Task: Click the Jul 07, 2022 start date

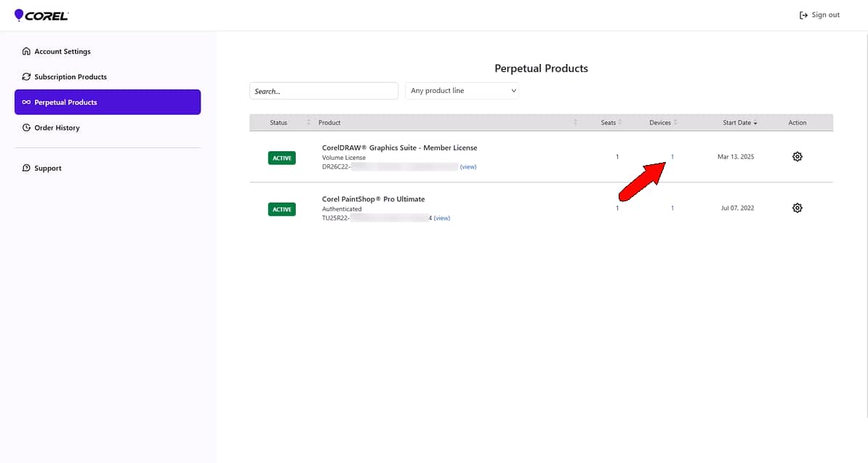Action: pos(737,208)
